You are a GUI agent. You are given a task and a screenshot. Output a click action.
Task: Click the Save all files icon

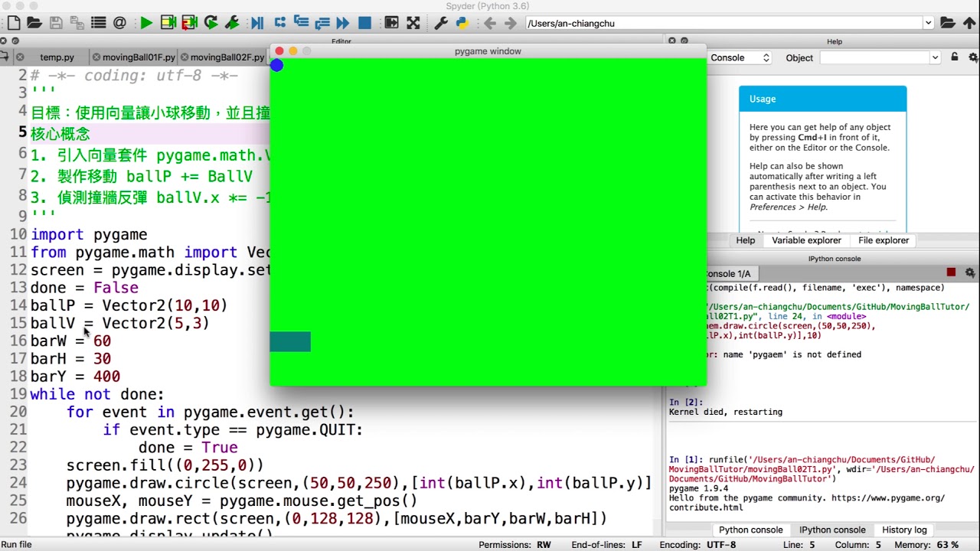[77, 23]
